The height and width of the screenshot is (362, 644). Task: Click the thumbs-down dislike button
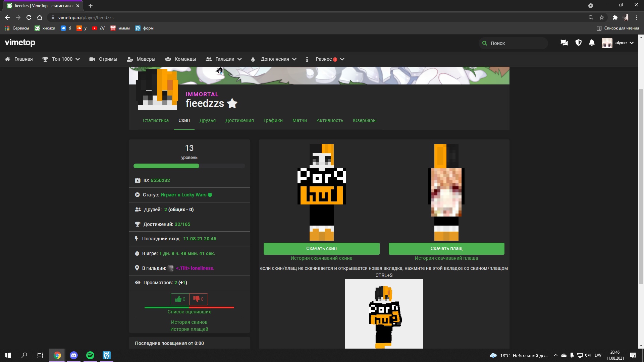(x=199, y=299)
